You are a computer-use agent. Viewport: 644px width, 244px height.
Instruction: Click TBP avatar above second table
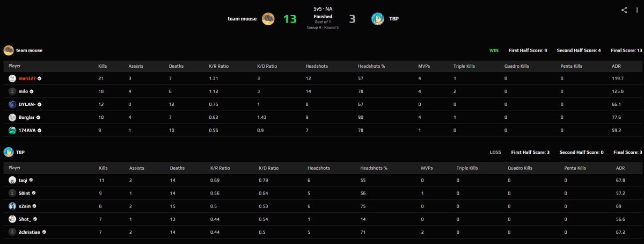[x=9, y=152]
